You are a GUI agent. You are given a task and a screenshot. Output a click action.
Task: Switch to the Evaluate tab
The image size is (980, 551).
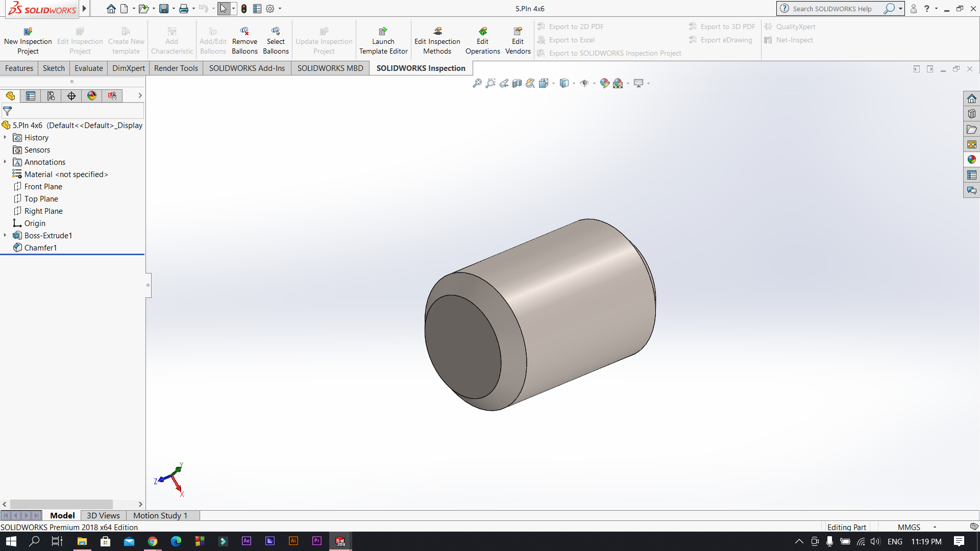click(89, 68)
